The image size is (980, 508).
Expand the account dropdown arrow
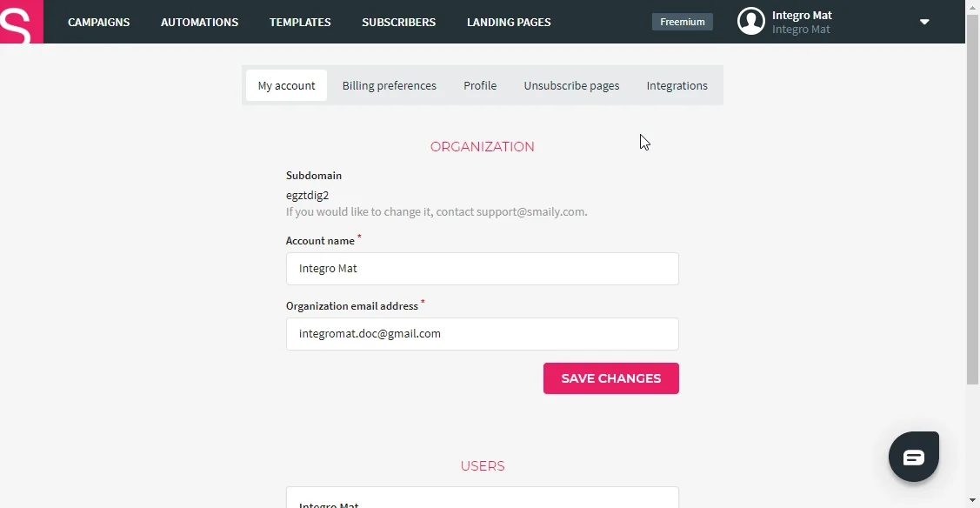coord(924,22)
